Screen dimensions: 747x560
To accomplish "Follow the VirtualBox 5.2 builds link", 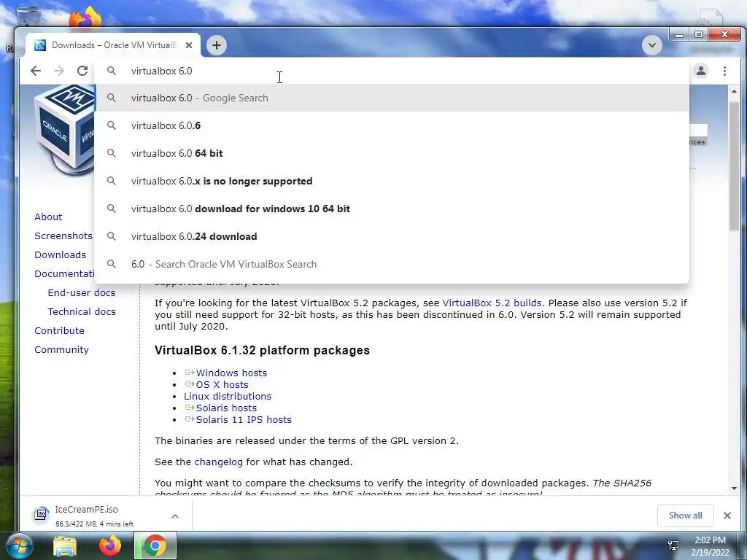I will (492, 303).
